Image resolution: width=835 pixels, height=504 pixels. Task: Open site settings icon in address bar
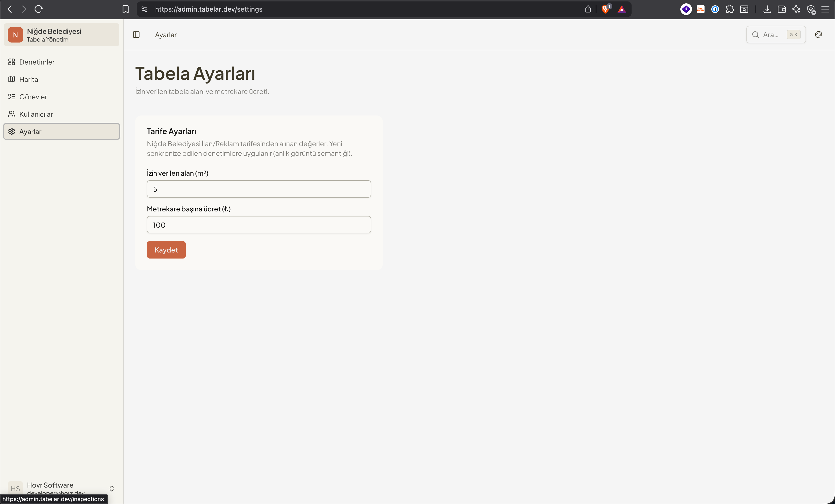pyautogui.click(x=144, y=9)
